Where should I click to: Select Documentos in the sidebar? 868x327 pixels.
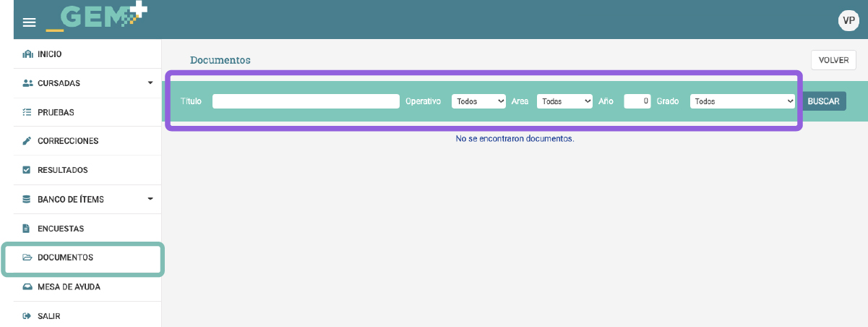tap(65, 258)
